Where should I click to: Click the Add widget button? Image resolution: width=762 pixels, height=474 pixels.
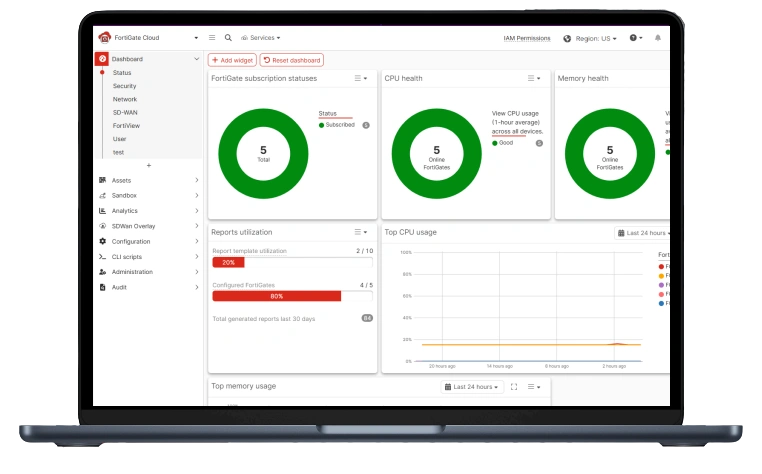click(x=231, y=60)
